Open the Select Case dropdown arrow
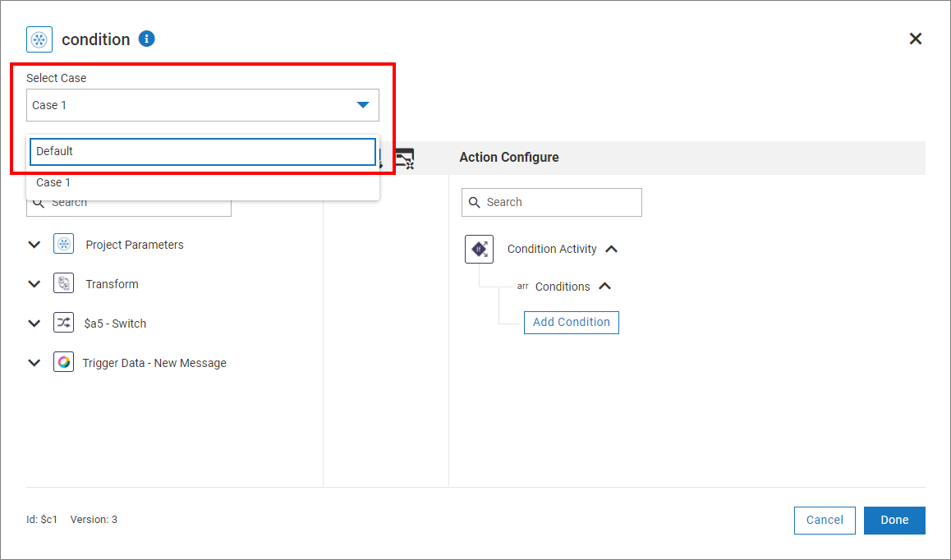The height and width of the screenshot is (560, 951). click(362, 105)
